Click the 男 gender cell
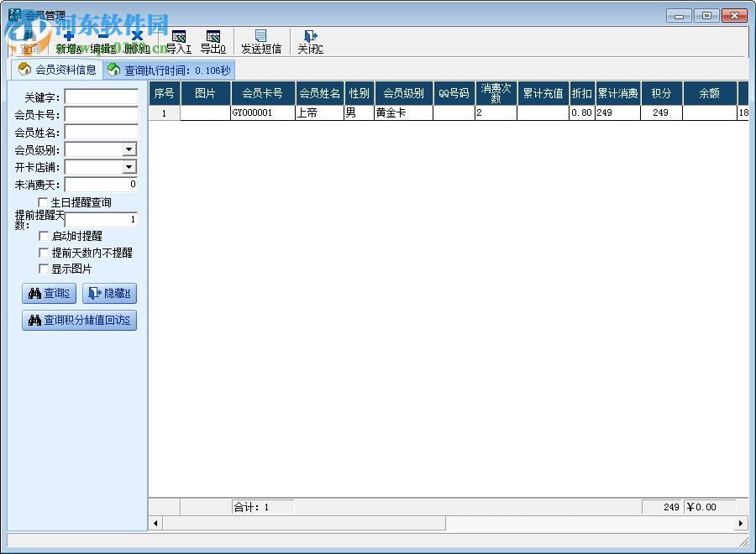 click(360, 112)
